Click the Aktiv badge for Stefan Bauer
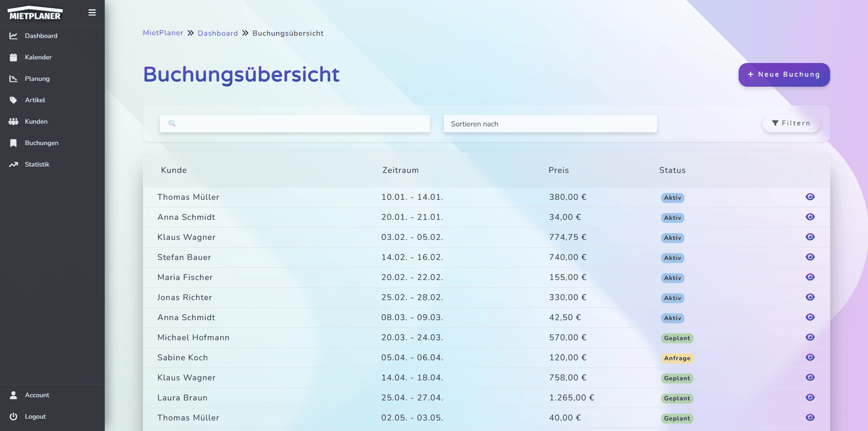Image resolution: width=868 pixels, height=431 pixels. pyautogui.click(x=673, y=258)
